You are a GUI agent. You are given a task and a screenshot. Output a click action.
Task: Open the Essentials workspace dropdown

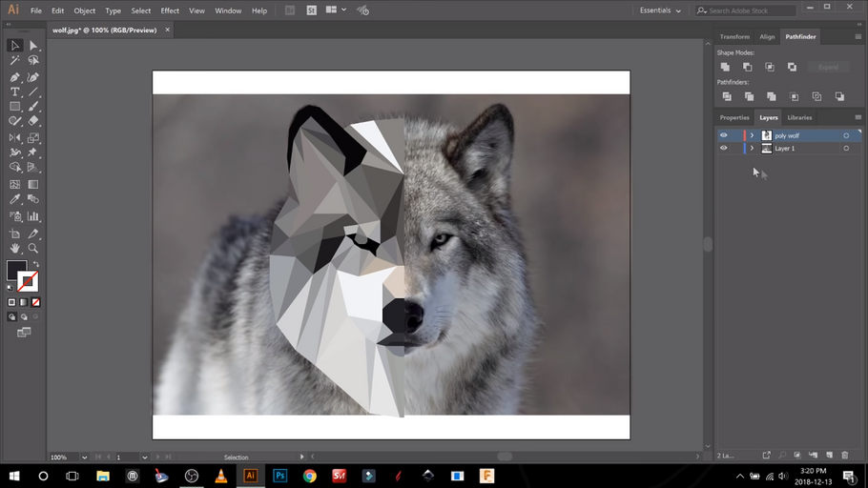660,10
